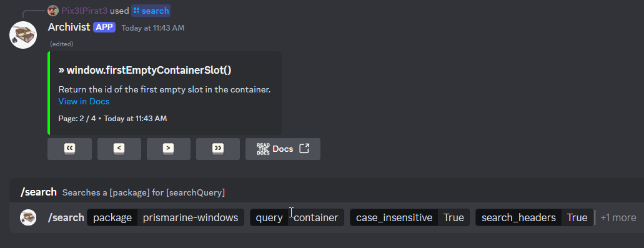The width and height of the screenshot is (644, 248).
Task: Open the Read the Docs button
Action: 282,149
